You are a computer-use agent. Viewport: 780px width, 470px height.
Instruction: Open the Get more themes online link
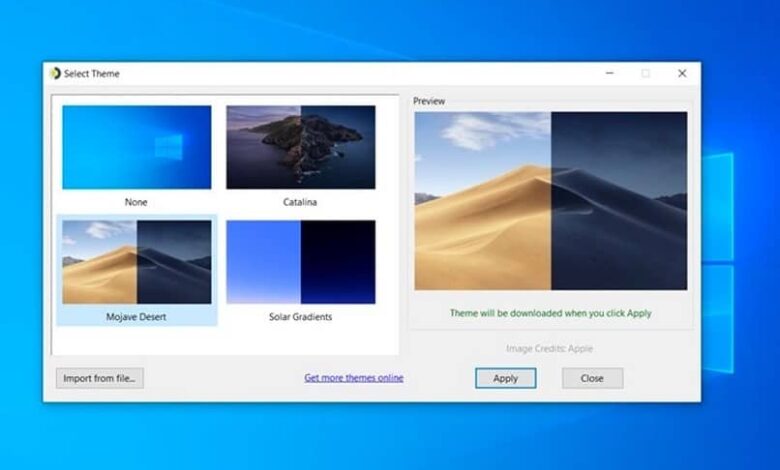[x=354, y=377]
